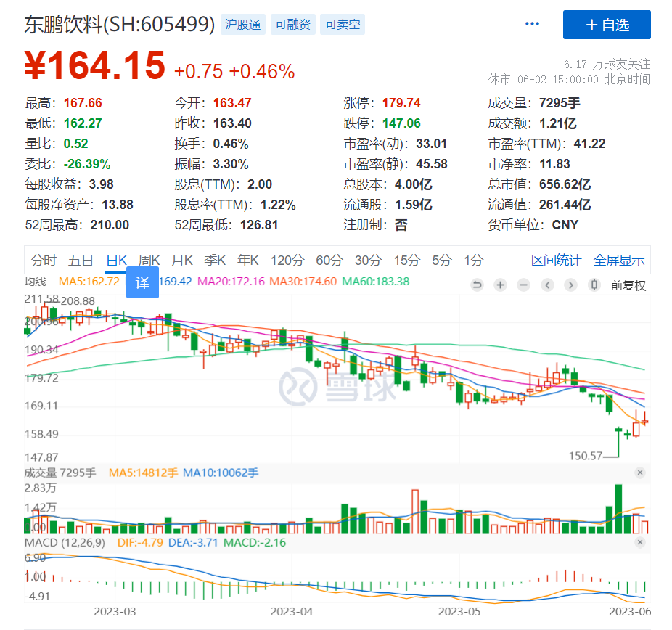Viewport: 672px width, 630px height.
Task: Click the 委比 value -26.39%
Action: [x=87, y=164]
